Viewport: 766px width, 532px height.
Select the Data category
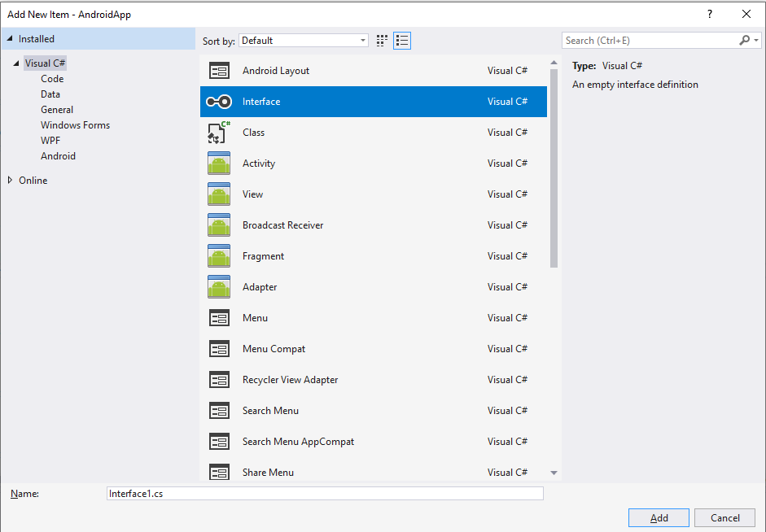click(x=50, y=94)
